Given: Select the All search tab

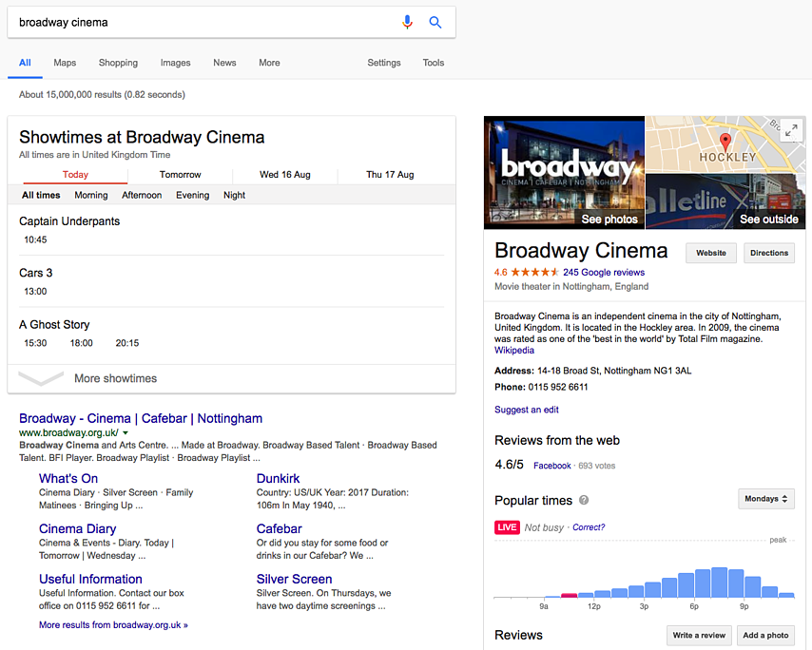Looking at the screenshot, I should click(25, 63).
